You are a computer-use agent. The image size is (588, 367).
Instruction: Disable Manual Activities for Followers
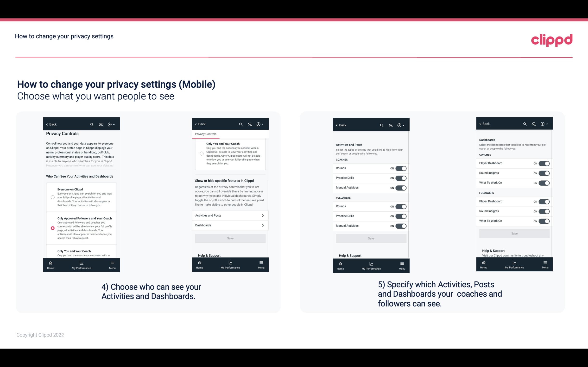pyautogui.click(x=400, y=225)
